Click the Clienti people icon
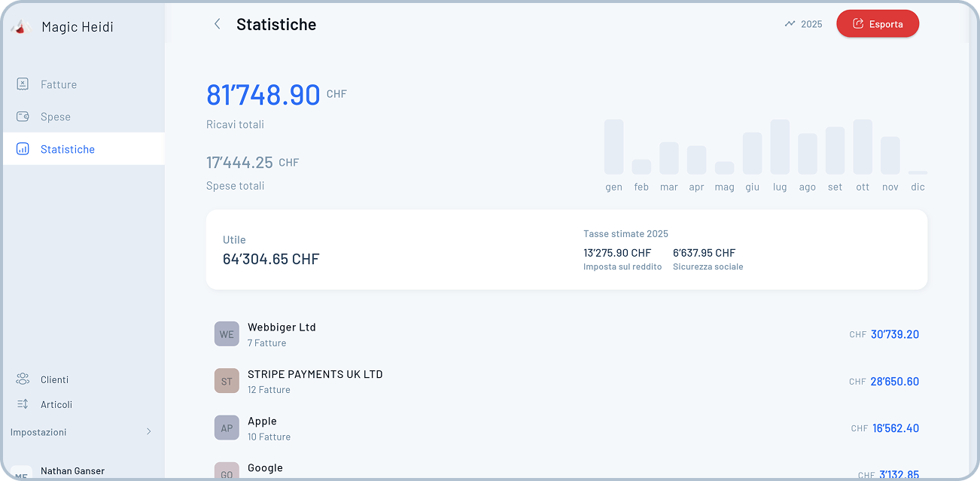 pos(23,379)
